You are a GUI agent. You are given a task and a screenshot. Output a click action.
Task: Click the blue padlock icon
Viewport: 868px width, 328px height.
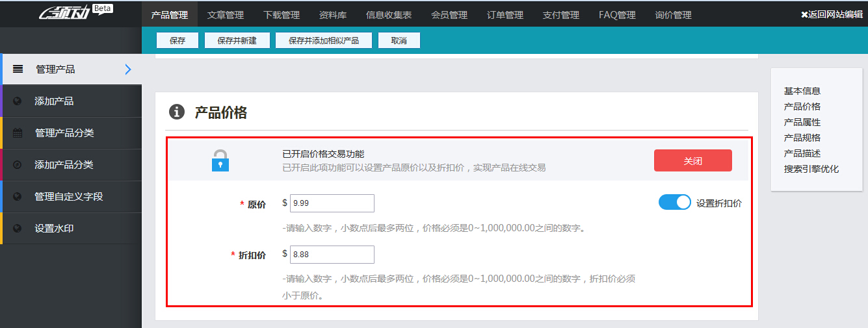pos(220,160)
